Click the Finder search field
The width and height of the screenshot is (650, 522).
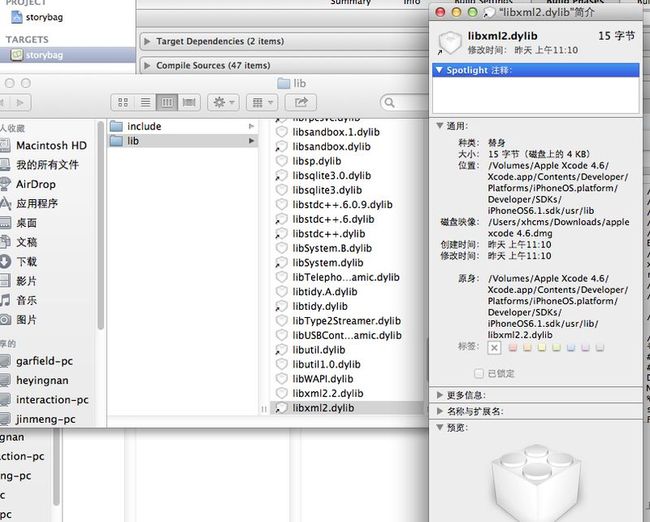click(x=404, y=102)
